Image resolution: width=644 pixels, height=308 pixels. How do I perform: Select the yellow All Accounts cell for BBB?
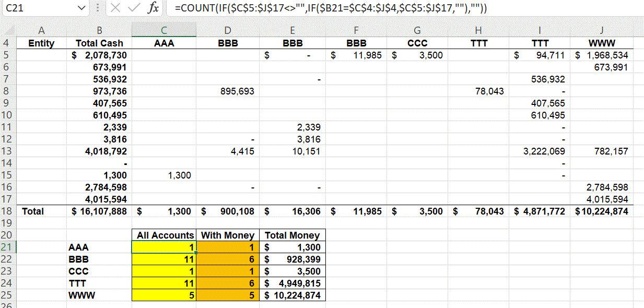point(164,259)
